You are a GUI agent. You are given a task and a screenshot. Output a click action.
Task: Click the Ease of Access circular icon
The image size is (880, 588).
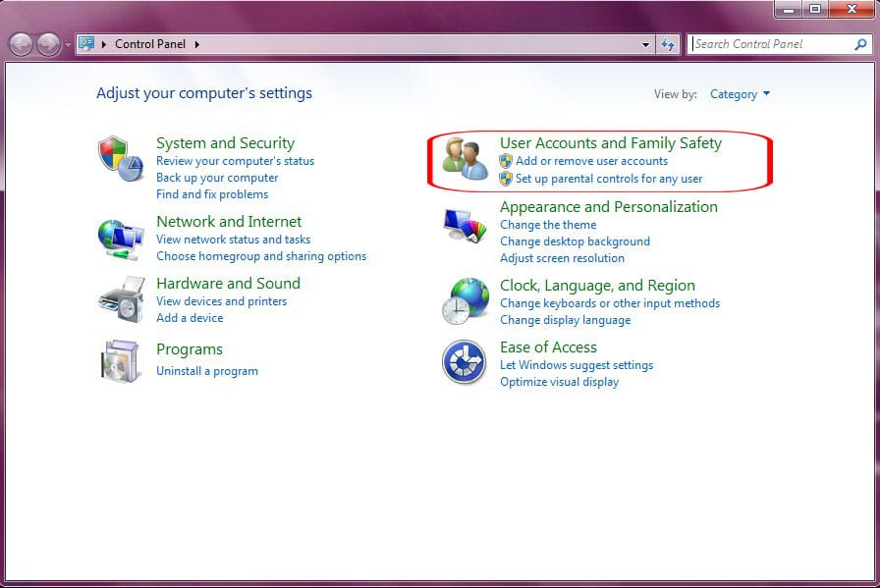point(464,362)
